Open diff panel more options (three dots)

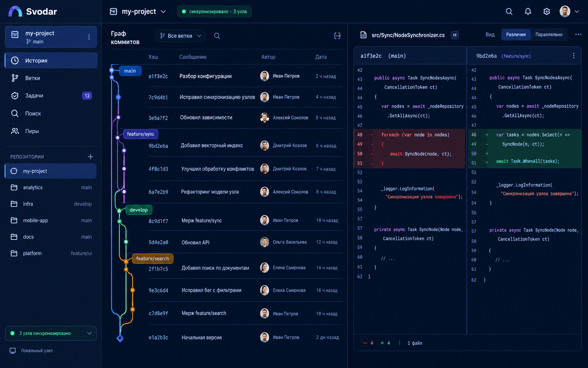[x=578, y=34]
